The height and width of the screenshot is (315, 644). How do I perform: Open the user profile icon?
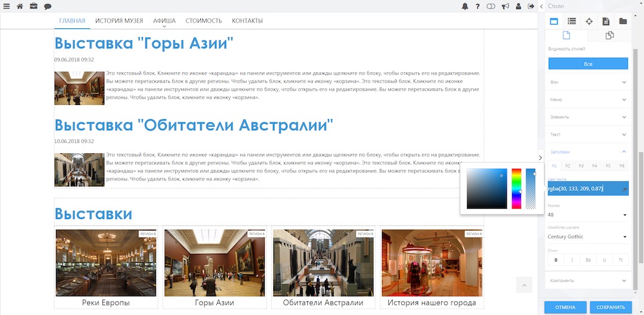(518, 6)
